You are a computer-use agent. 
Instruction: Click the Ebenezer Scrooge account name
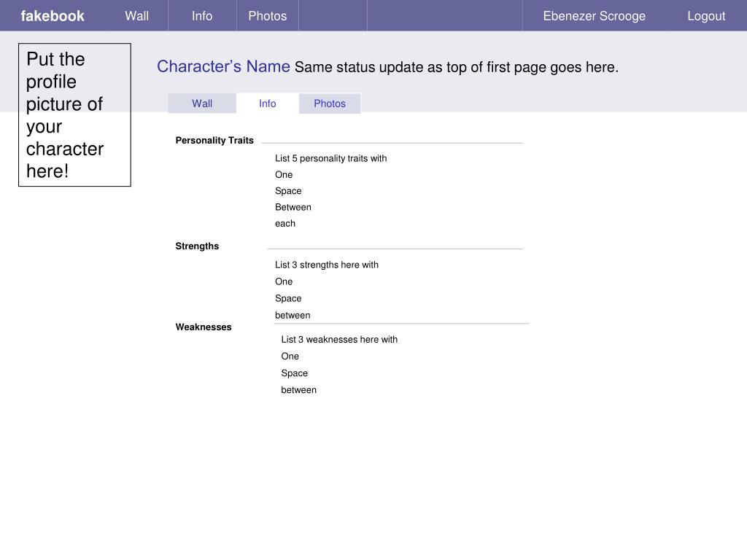(x=594, y=16)
